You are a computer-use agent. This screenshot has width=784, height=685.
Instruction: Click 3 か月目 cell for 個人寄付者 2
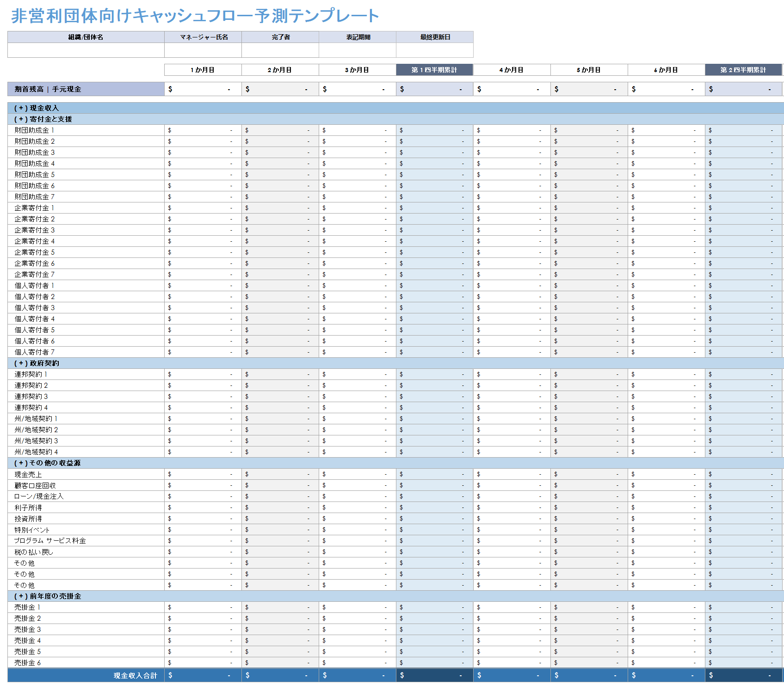coord(358,297)
